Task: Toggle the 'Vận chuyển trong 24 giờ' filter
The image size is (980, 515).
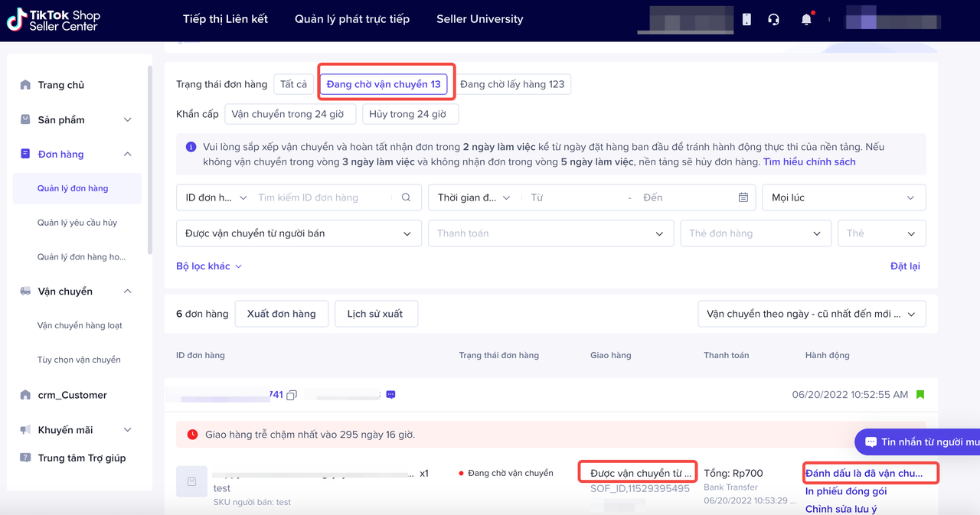Action: pos(289,114)
